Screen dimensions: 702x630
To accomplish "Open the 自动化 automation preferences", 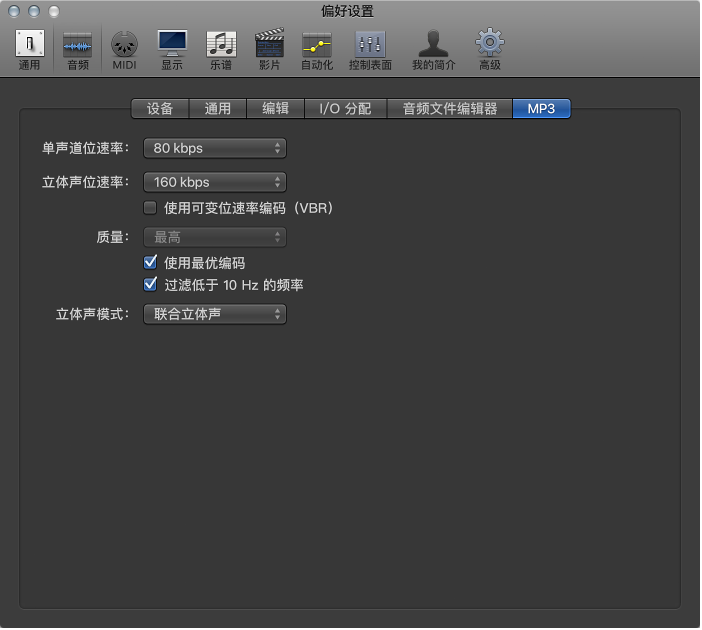I will coord(317,51).
